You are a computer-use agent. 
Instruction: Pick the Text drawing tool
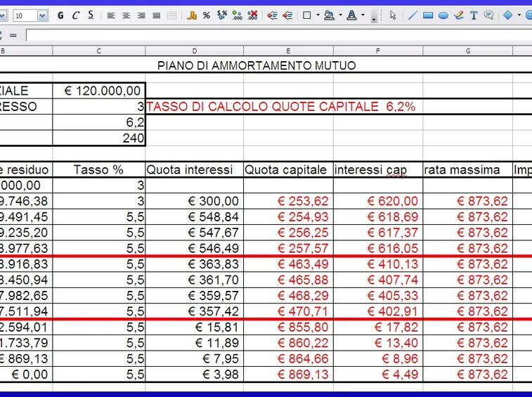(x=474, y=15)
